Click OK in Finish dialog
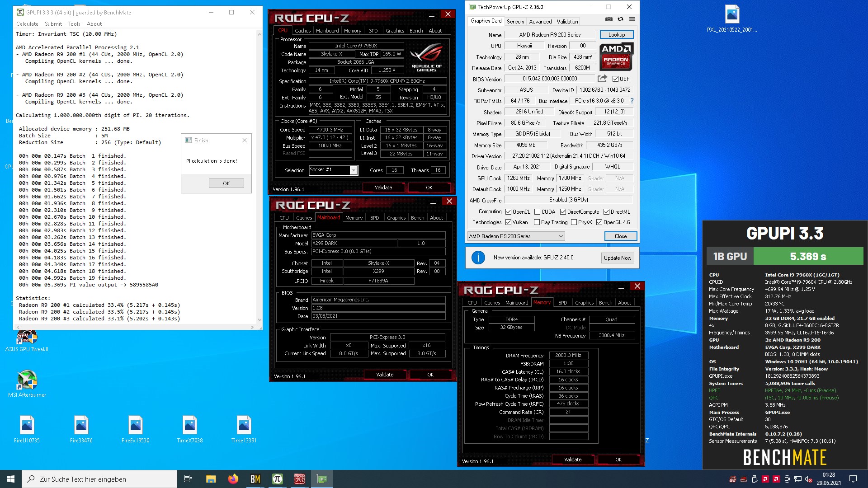Screen dimensions: 868x488 (x=226, y=183)
